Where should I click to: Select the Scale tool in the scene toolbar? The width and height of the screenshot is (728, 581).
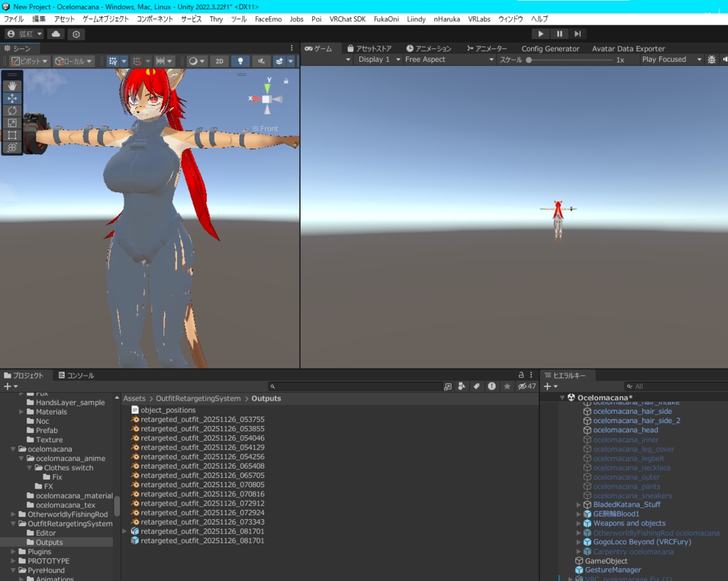click(12, 123)
